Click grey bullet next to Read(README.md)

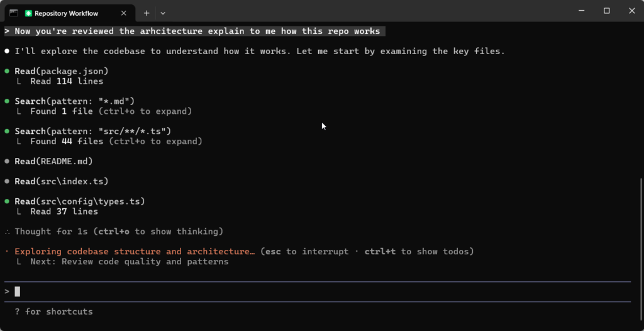(7, 162)
